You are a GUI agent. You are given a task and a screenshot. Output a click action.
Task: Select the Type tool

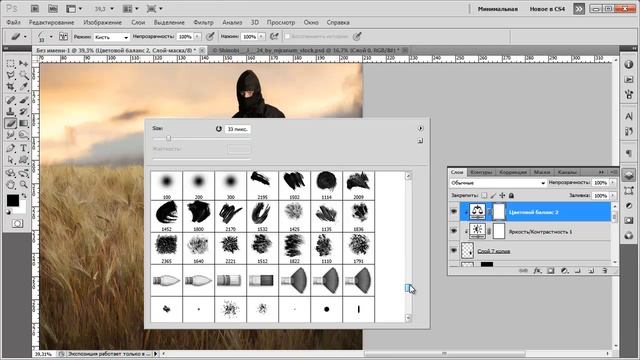coord(24,148)
